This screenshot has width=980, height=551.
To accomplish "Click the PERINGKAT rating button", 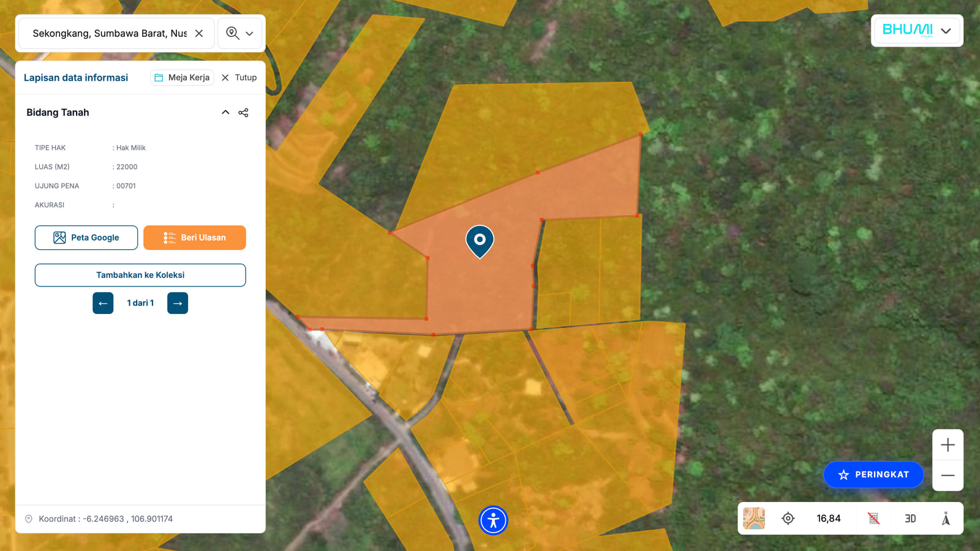I will (x=873, y=474).
